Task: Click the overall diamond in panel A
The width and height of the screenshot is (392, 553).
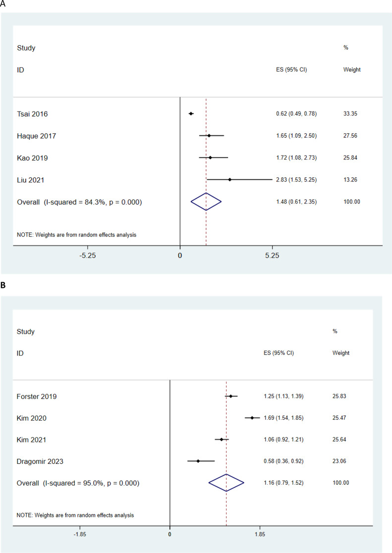Action: (206, 202)
